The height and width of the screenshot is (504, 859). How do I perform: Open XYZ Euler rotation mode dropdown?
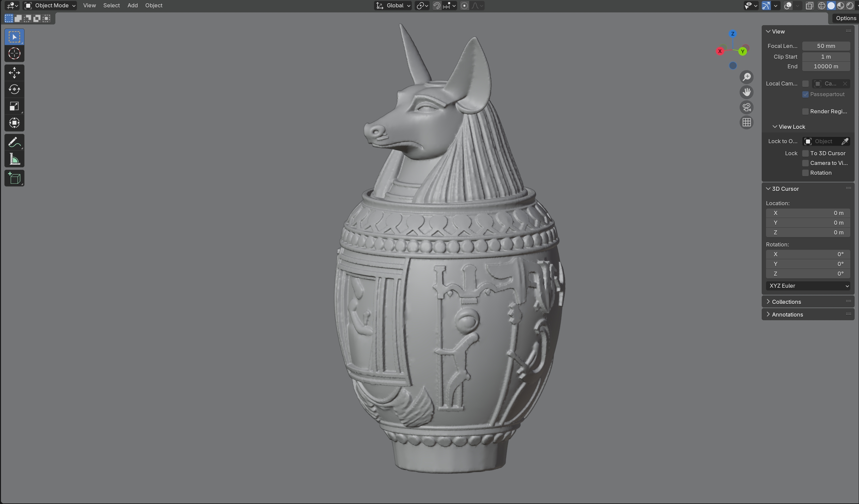[x=808, y=286]
